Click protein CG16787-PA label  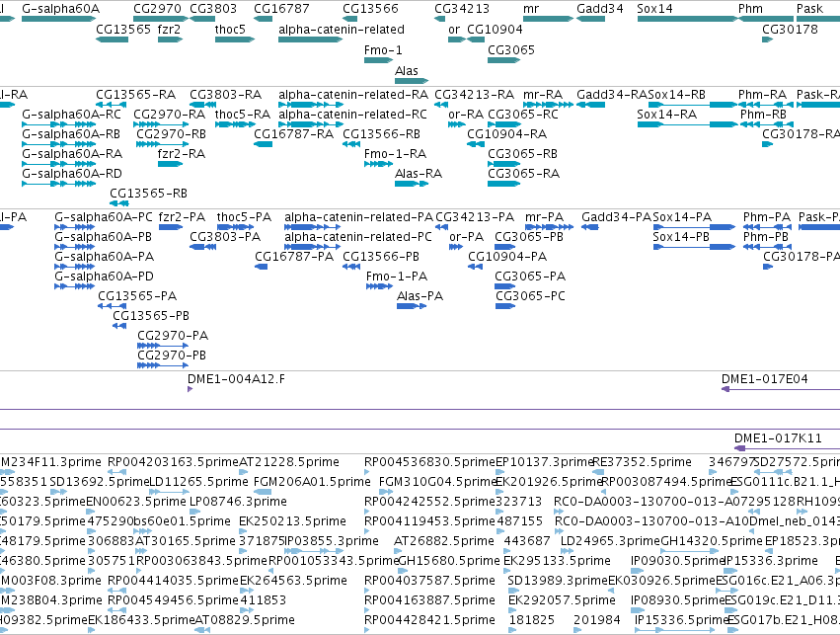click(294, 257)
